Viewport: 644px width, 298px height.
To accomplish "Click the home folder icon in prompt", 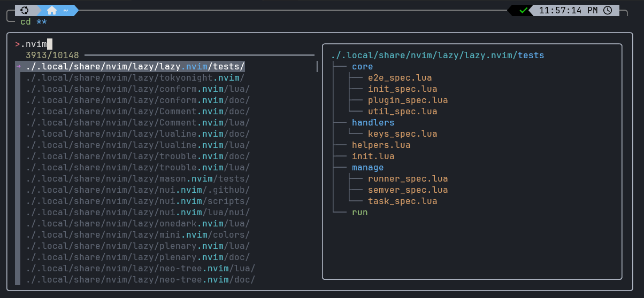I will point(52,10).
